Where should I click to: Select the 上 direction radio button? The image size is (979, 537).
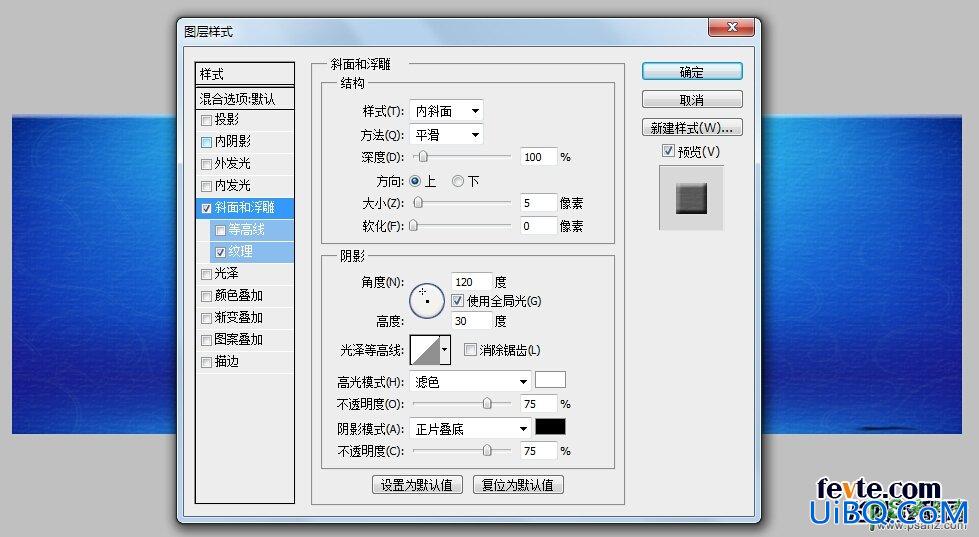pyautogui.click(x=415, y=181)
